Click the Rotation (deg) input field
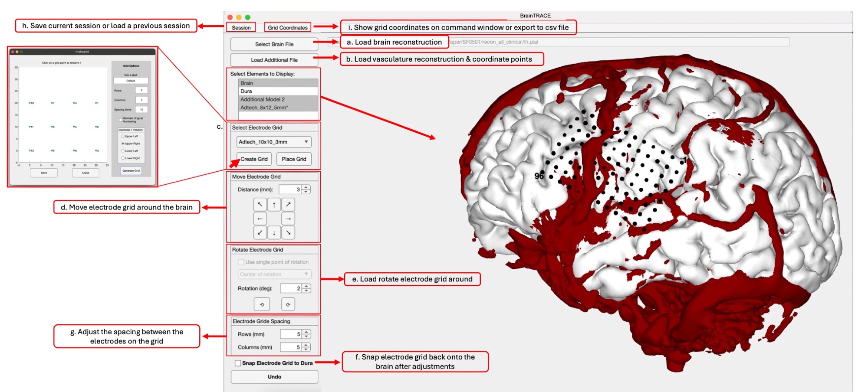868x392 pixels. point(291,288)
